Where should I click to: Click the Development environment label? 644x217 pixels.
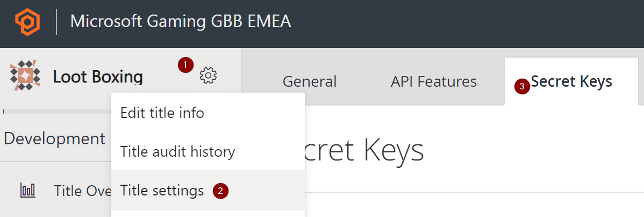pyautogui.click(x=54, y=139)
